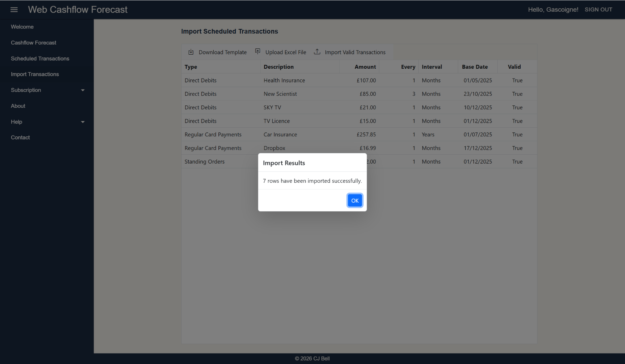Select the Health Insurance row
Viewport: 625px width, 364px height.
[x=284, y=80]
